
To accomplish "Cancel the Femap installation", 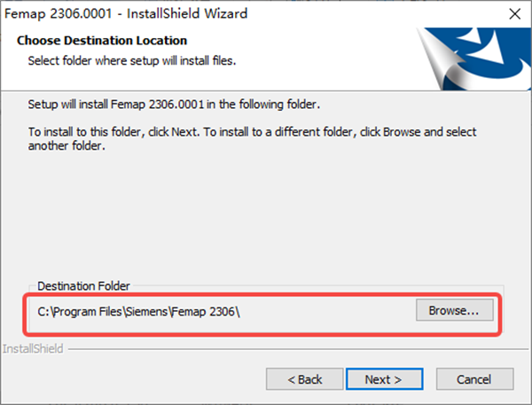I will pos(473,379).
